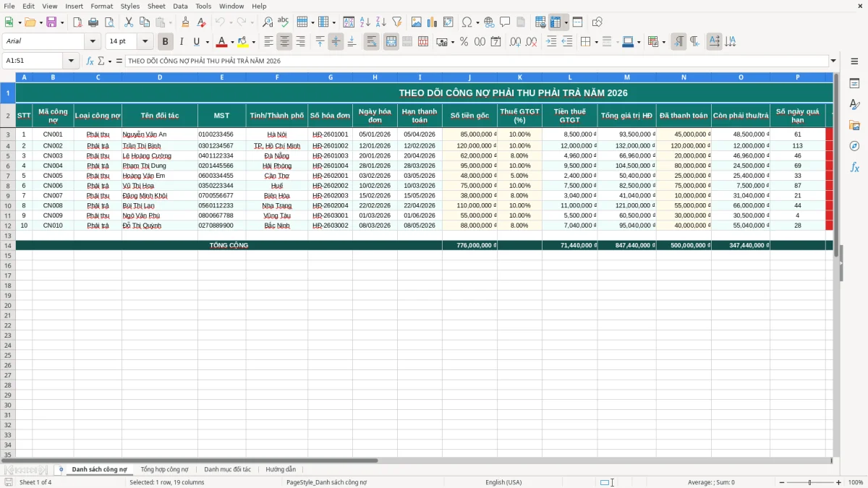The image size is (868, 488).
Task: Insert a chart
Action: pyautogui.click(x=433, y=22)
